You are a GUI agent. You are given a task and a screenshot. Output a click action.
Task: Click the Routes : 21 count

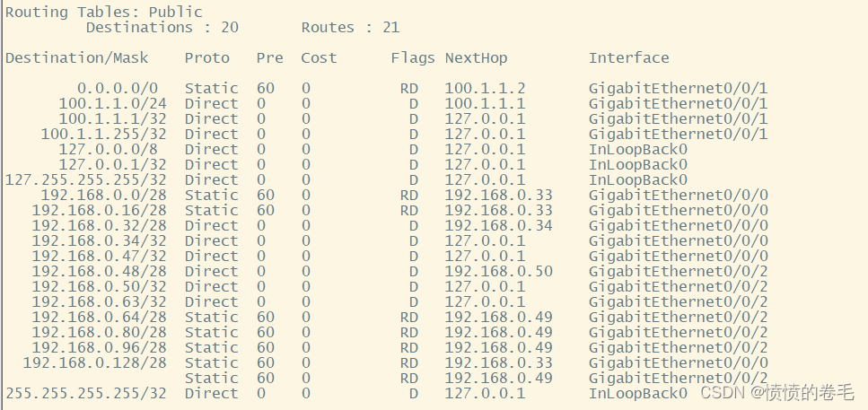[350, 28]
